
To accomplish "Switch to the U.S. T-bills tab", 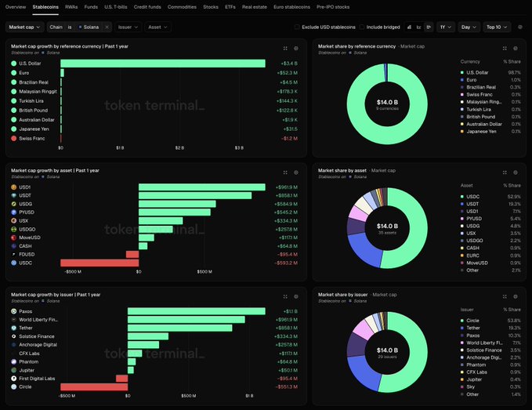I will (x=116, y=7).
